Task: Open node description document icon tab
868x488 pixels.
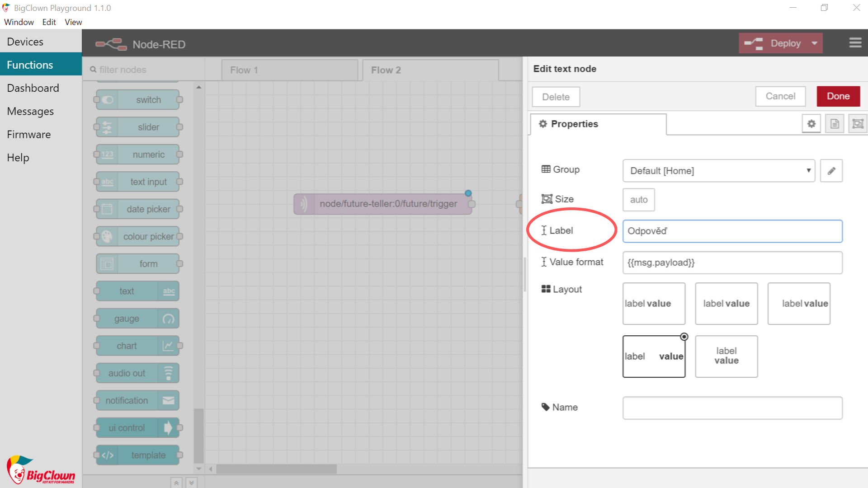Action: click(x=835, y=124)
